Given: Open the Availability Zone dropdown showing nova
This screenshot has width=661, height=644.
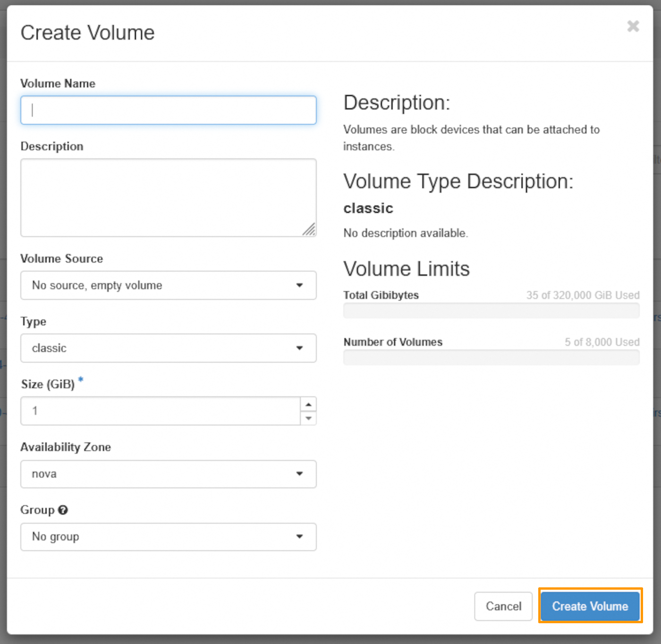Looking at the screenshot, I should point(168,474).
